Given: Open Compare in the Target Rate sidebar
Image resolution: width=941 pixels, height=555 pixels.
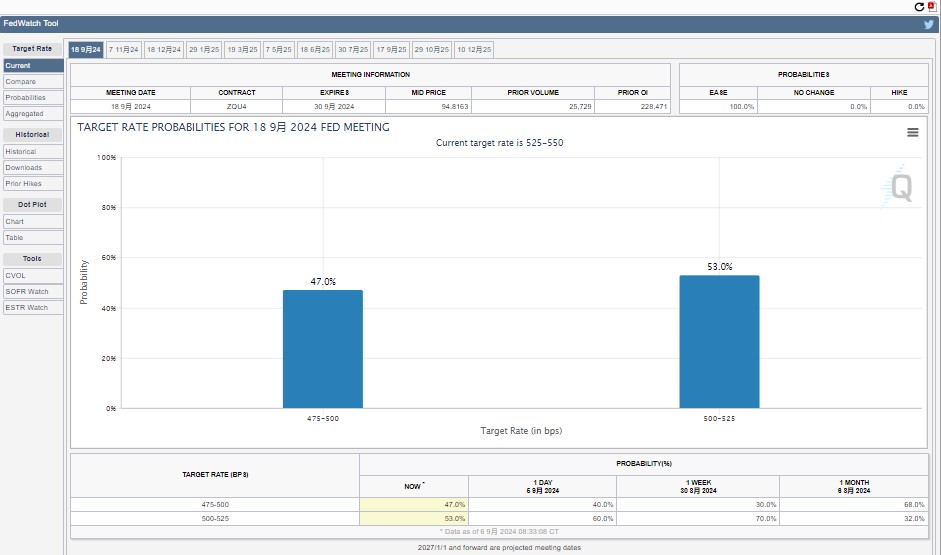Looking at the screenshot, I should [x=21, y=82].
